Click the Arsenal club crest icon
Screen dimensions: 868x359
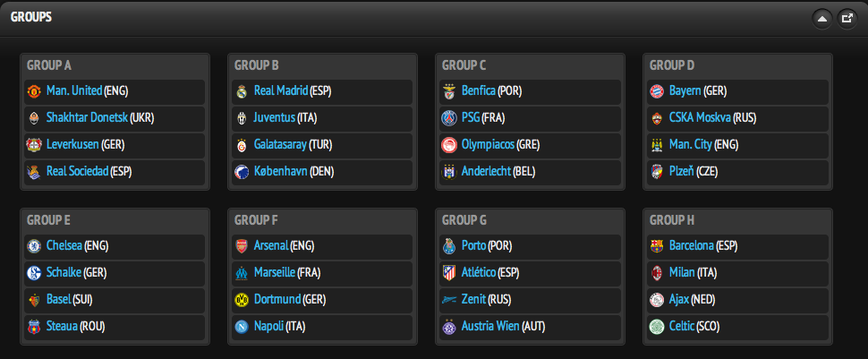pos(241,246)
